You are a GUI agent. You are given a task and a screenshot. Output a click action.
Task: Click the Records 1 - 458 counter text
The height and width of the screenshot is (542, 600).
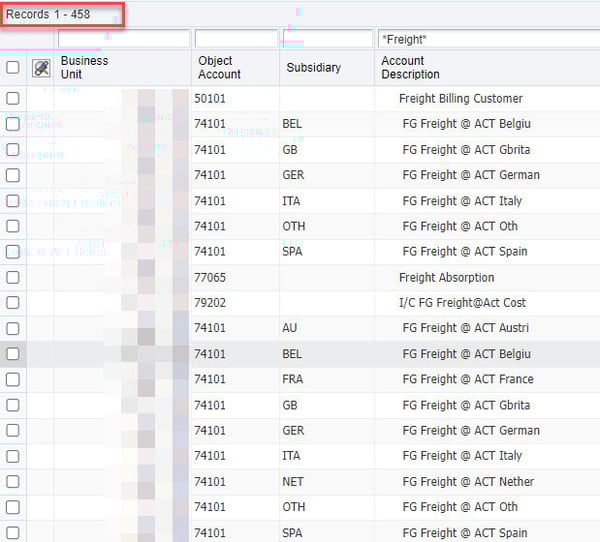[x=48, y=15]
